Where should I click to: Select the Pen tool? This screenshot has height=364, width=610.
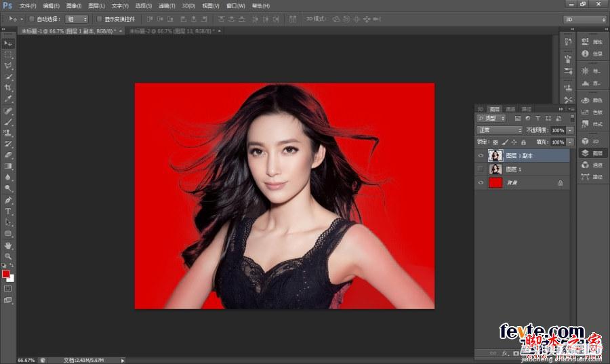coord(7,200)
